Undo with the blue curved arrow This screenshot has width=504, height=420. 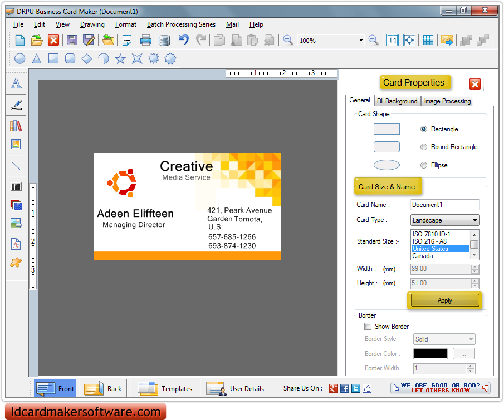click(x=184, y=41)
